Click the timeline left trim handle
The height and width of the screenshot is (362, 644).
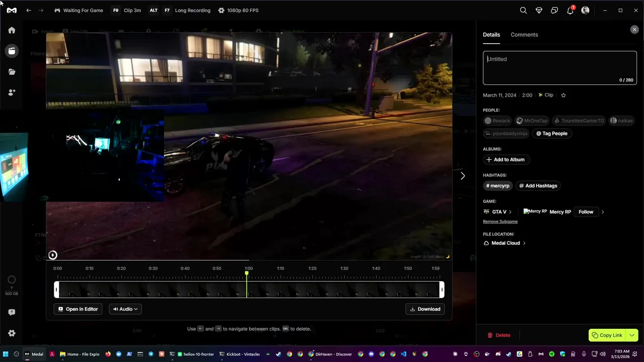56,290
